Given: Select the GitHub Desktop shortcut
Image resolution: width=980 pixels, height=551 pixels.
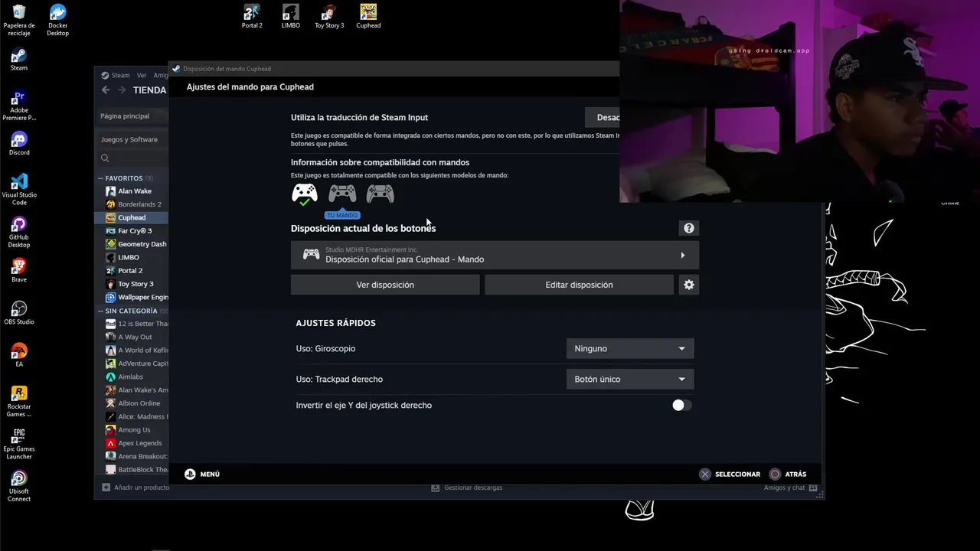Looking at the screenshot, I should [19, 232].
